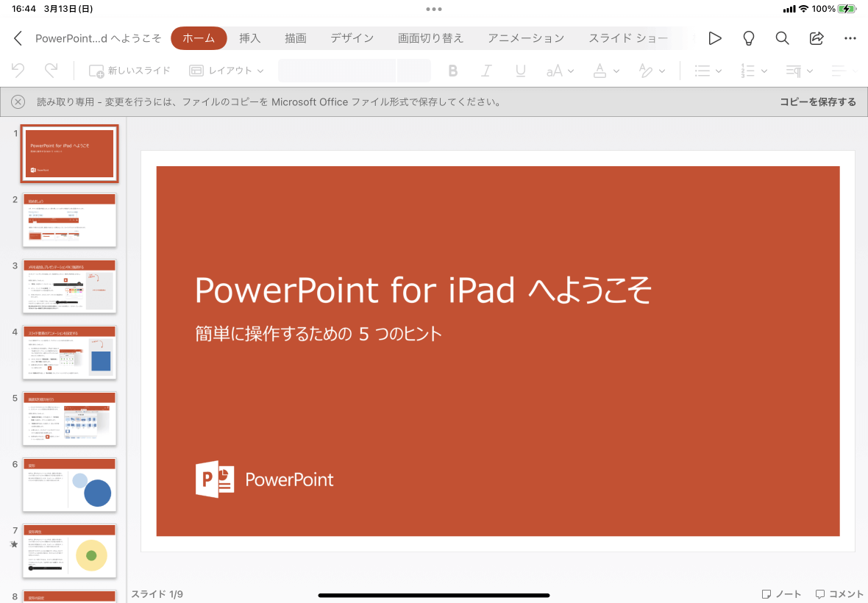Open コメント comments pane
The height and width of the screenshot is (603, 868).
[840, 593]
